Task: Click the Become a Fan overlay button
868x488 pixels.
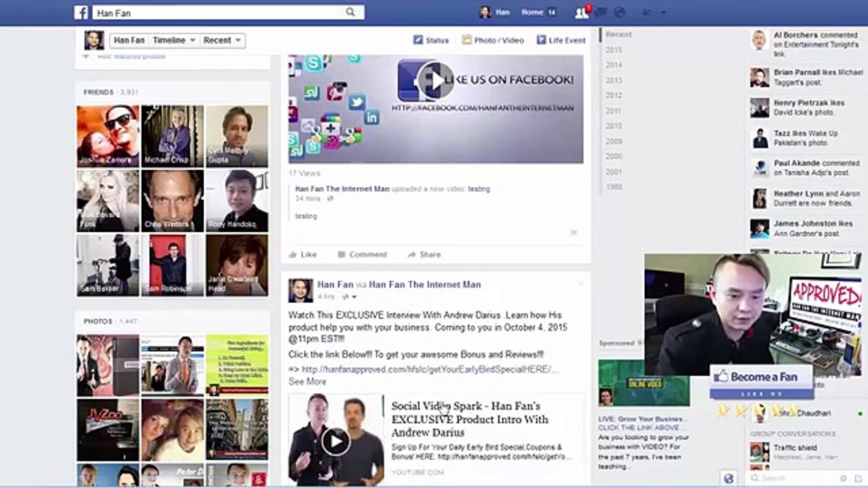Action: click(x=762, y=381)
